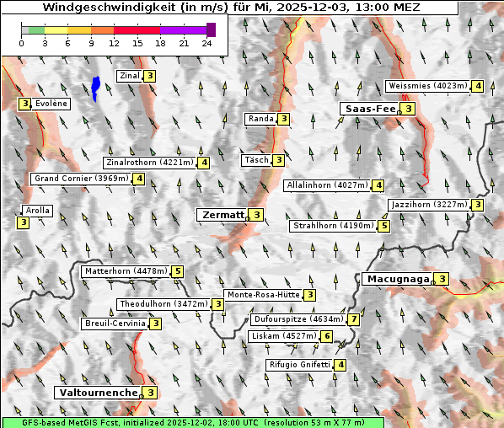Select the Dufourspitze (4634m) label
504x428 pixels.
click(x=299, y=319)
